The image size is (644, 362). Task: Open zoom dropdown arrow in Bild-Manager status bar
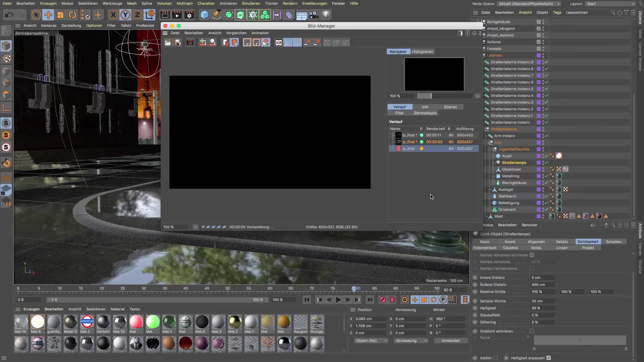tap(196, 227)
